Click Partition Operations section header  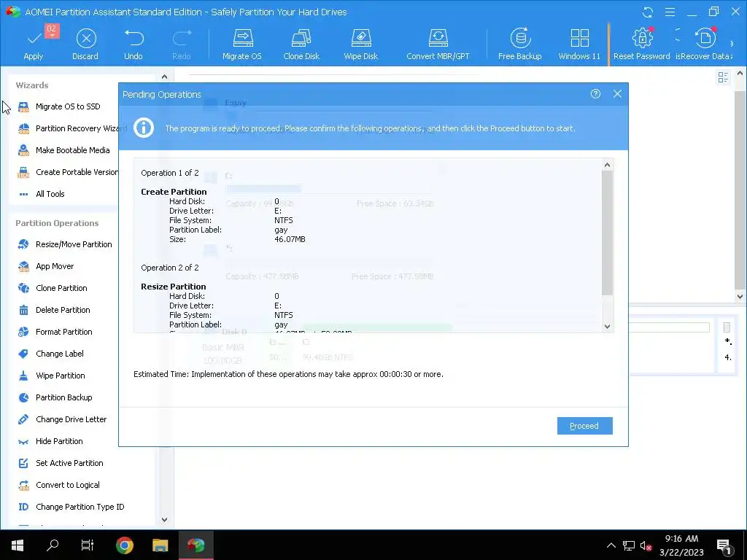pyautogui.click(x=57, y=223)
